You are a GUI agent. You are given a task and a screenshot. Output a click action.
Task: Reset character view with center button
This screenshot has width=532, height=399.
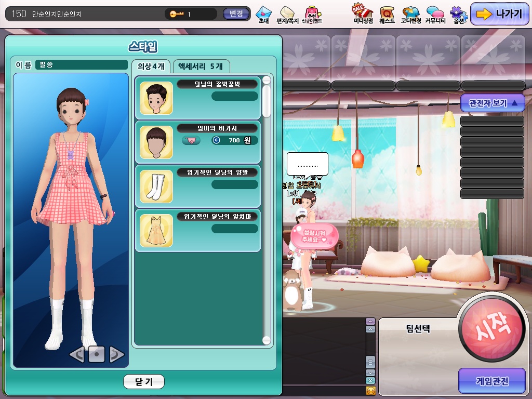coord(96,354)
